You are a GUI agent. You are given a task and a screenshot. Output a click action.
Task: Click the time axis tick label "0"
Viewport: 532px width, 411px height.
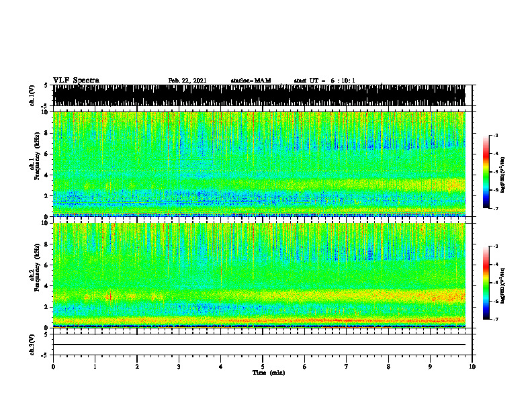point(53,367)
